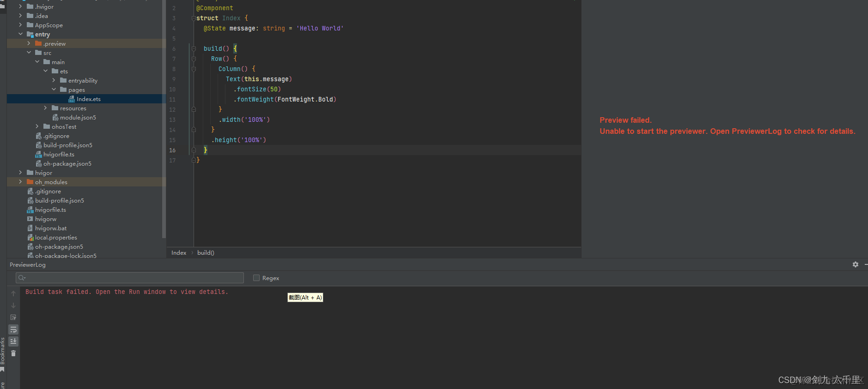Click build() breadcrumb in editor
Viewport: 868px width, 389px height.
click(206, 253)
